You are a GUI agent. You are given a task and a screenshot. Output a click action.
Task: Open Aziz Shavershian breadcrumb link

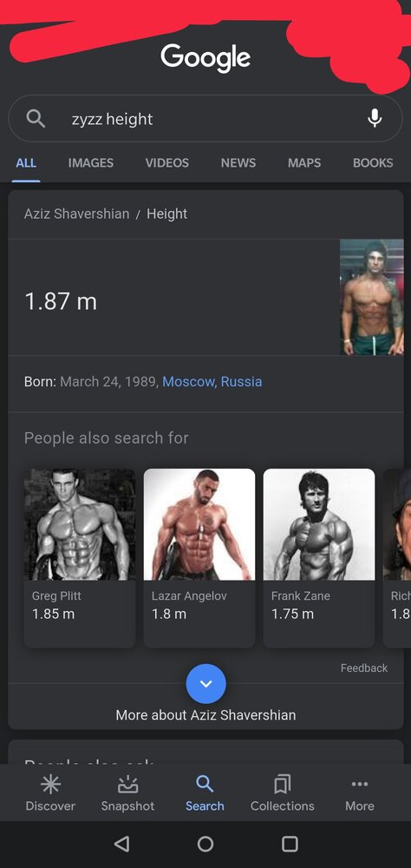pos(76,214)
